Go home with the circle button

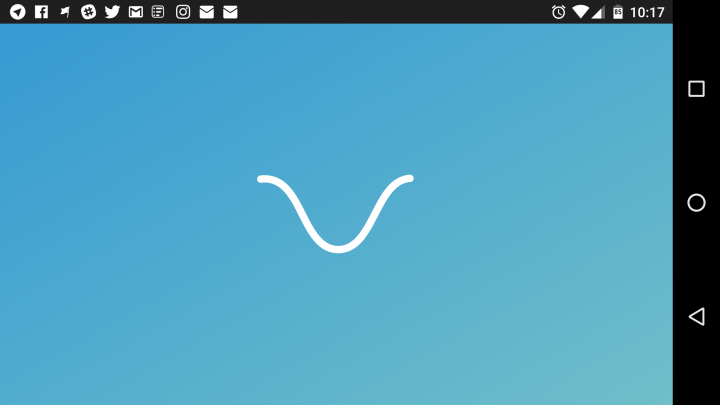pyautogui.click(x=697, y=202)
